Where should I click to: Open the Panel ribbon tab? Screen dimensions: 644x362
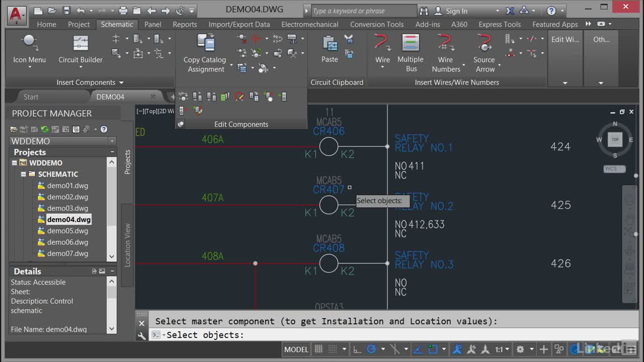tap(152, 24)
